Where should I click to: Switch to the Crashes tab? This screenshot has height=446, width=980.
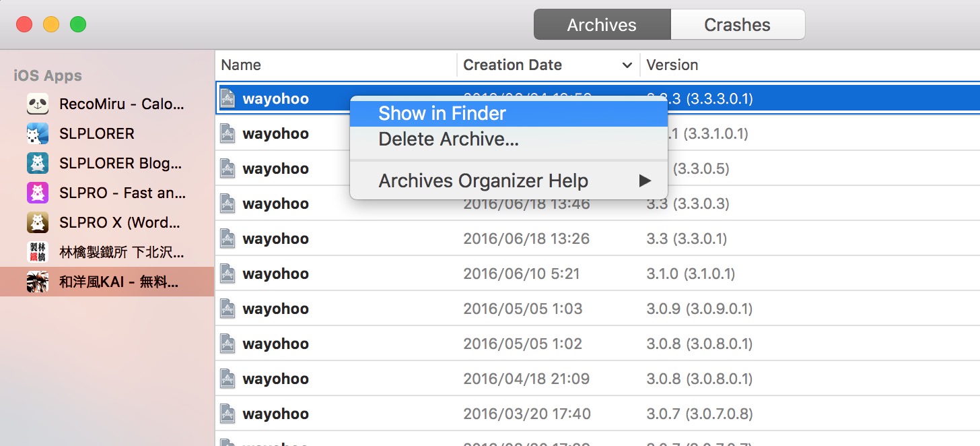pos(737,25)
